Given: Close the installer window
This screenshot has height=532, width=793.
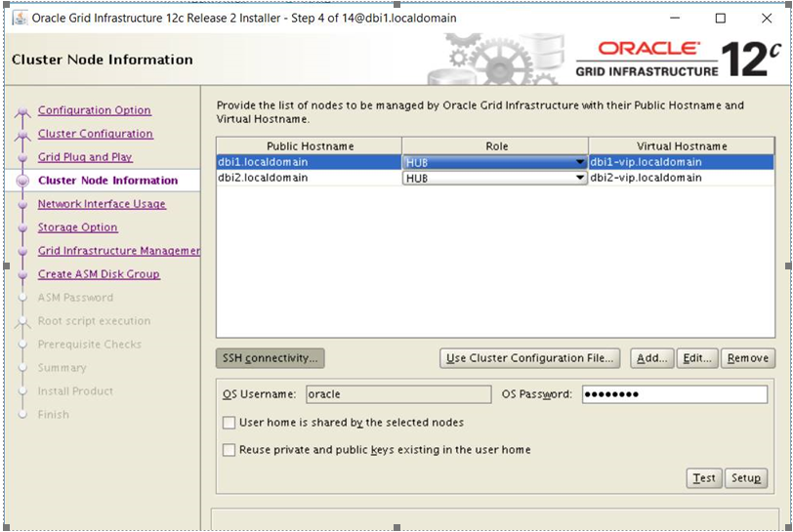Looking at the screenshot, I should (767, 19).
